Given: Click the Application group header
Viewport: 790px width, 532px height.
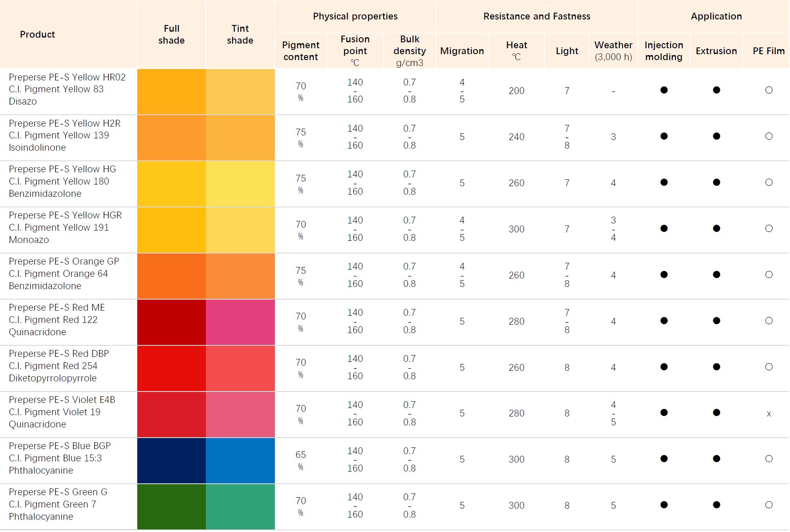Looking at the screenshot, I should (716, 16).
